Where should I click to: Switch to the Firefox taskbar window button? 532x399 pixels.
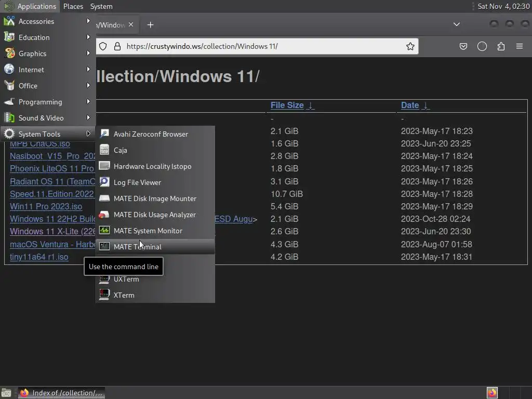(61, 393)
